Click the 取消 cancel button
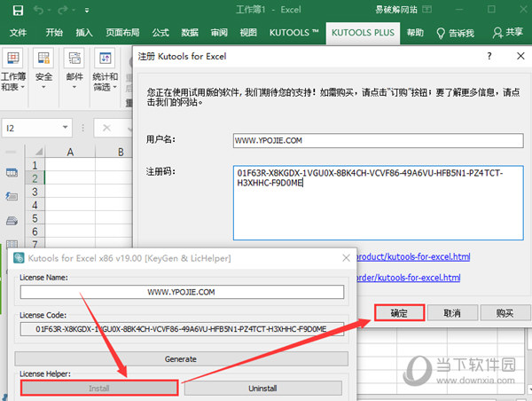 [x=451, y=313]
